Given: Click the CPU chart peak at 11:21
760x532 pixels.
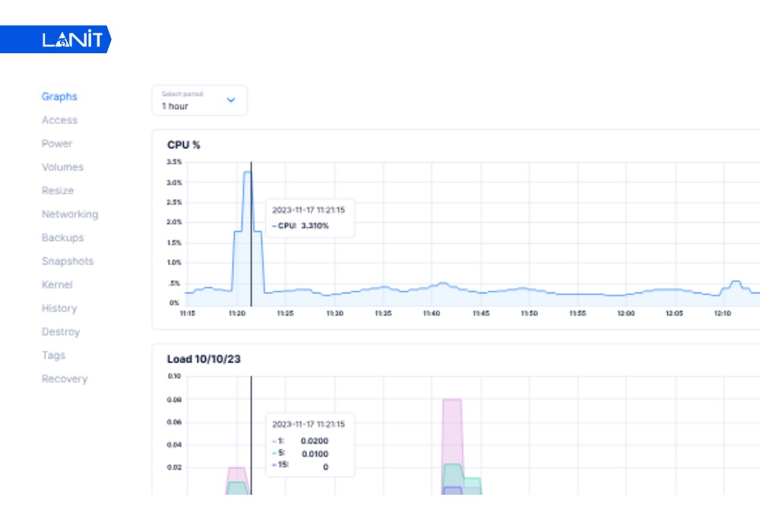Looking at the screenshot, I should tap(247, 173).
